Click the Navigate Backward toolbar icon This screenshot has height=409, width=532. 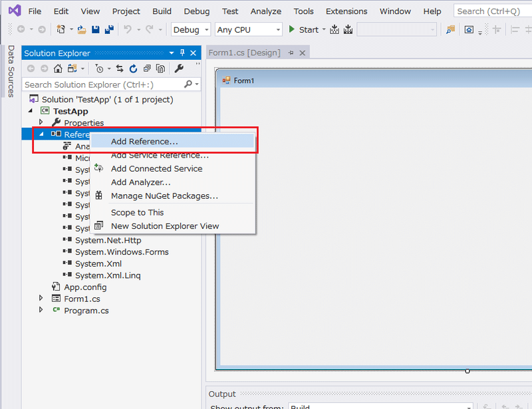coord(21,29)
